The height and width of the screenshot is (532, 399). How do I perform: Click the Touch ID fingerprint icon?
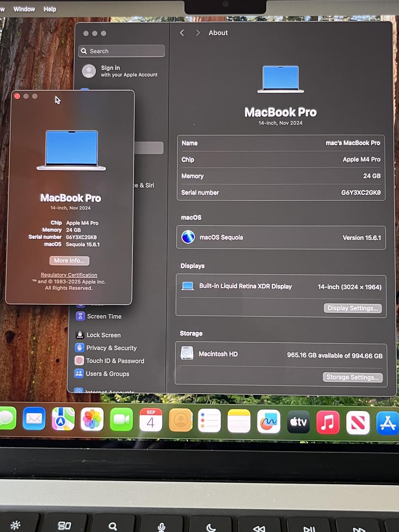[79, 361]
